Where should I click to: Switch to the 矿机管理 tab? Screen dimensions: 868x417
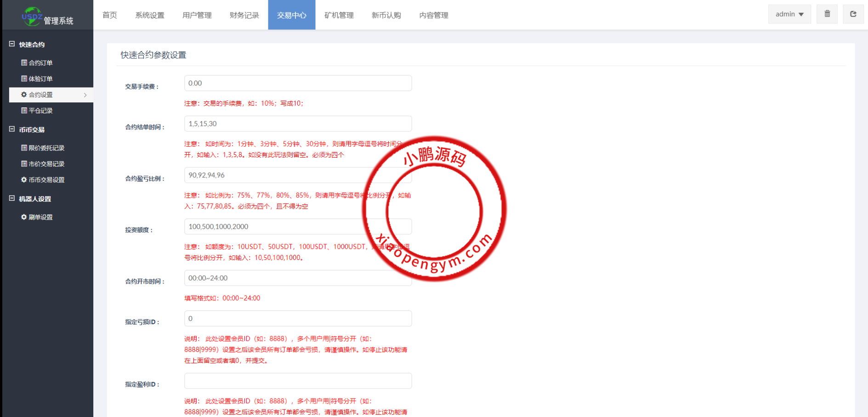tap(339, 15)
